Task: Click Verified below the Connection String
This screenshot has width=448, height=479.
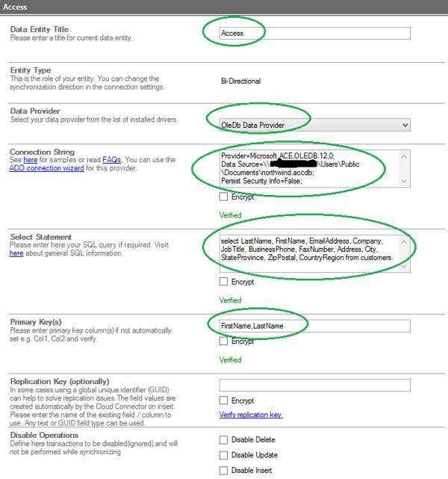Action: (230, 214)
